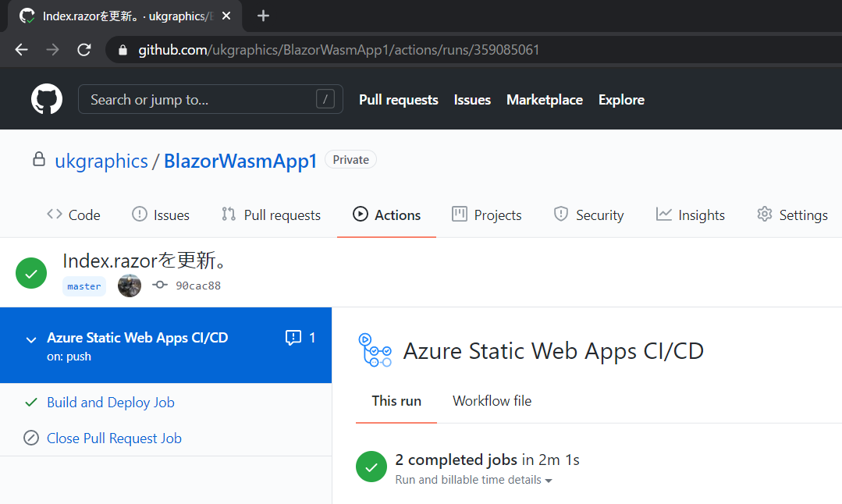Click the commit node icon beside 90cac88
The image size is (842, 504).
coord(159,285)
